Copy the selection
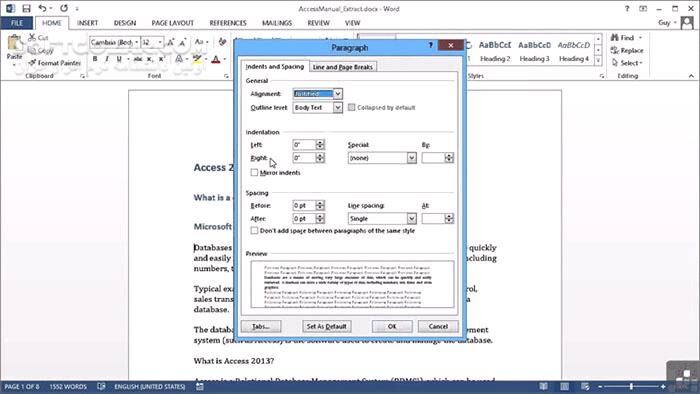 coord(40,50)
